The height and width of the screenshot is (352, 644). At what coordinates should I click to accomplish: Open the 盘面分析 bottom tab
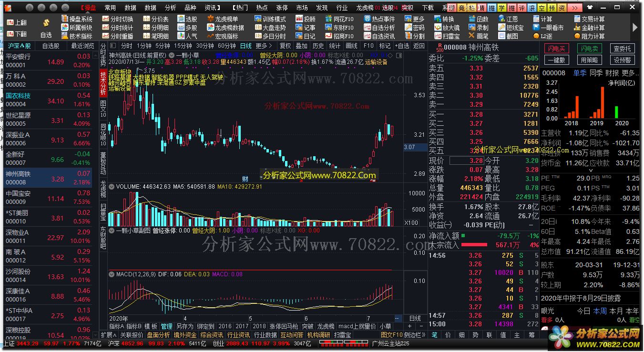tap(158, 335)
